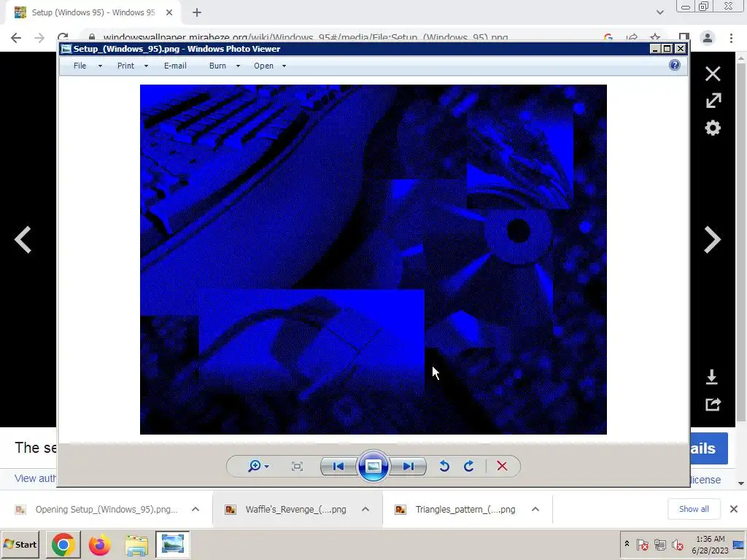Click the network tray icon
Viewport: 747px width, 560px height.
coord(659,544)
